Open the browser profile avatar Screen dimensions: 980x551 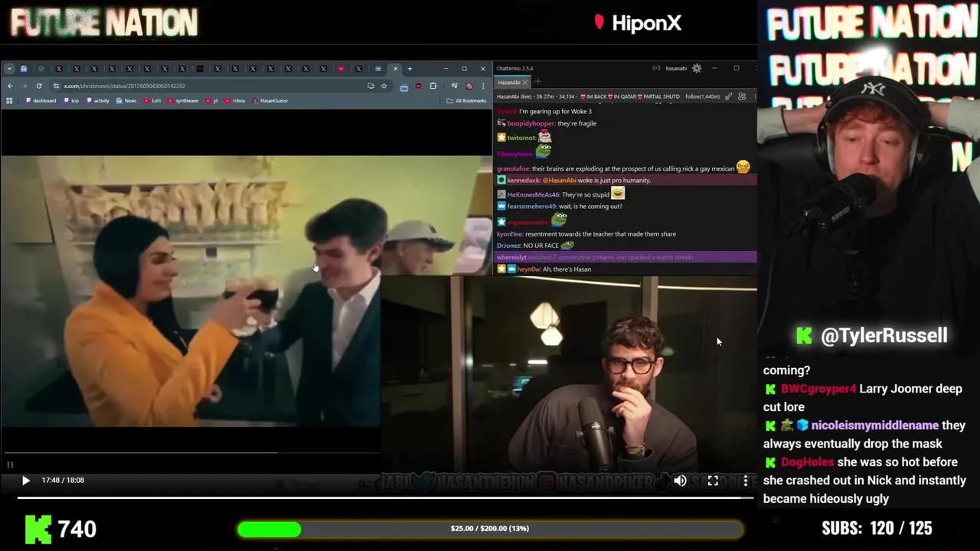coord(469,86)
